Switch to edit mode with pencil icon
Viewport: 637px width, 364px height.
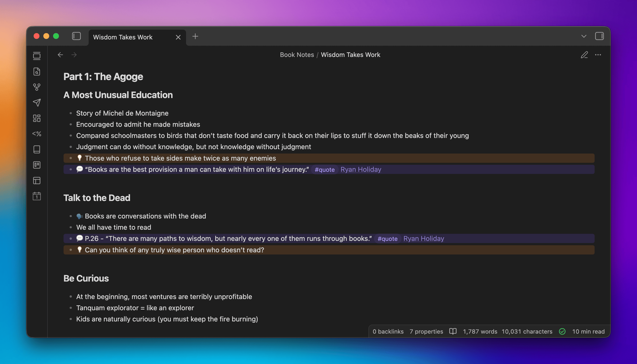click(584, 55)
